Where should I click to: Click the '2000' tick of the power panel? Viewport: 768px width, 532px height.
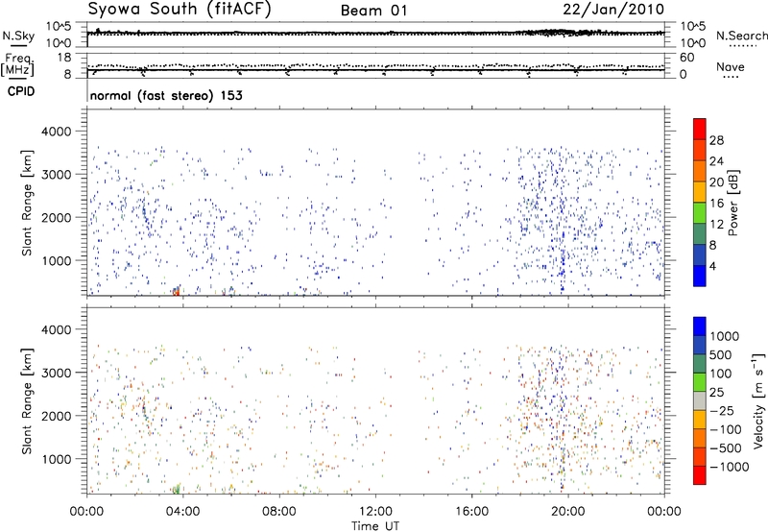click(56, 217)
